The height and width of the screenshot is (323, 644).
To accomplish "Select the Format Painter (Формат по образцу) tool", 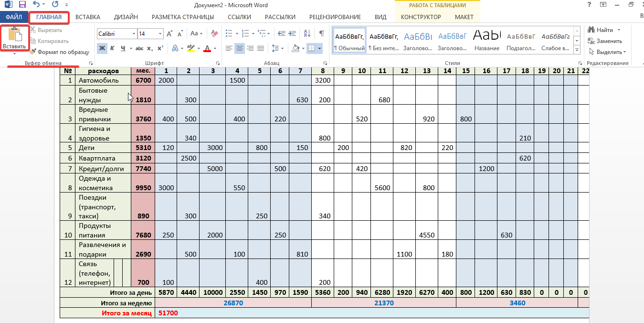I will click(x=59, y=52).
